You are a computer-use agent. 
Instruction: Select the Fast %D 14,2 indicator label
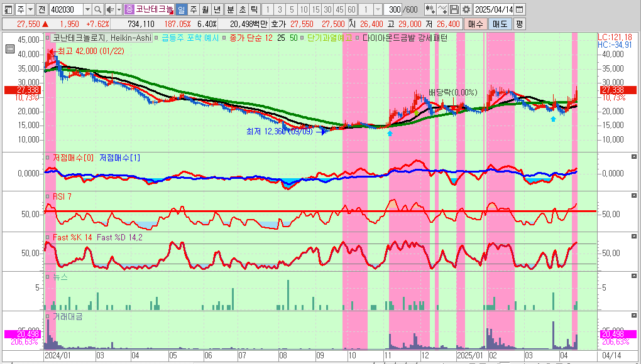[x=120, y=237]
